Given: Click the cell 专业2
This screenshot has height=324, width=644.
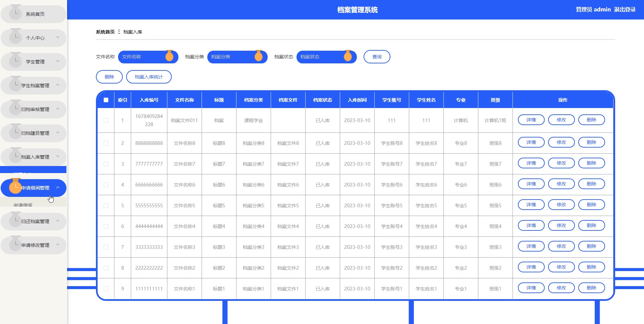Looking at the screenshot, I should (461, 268).
